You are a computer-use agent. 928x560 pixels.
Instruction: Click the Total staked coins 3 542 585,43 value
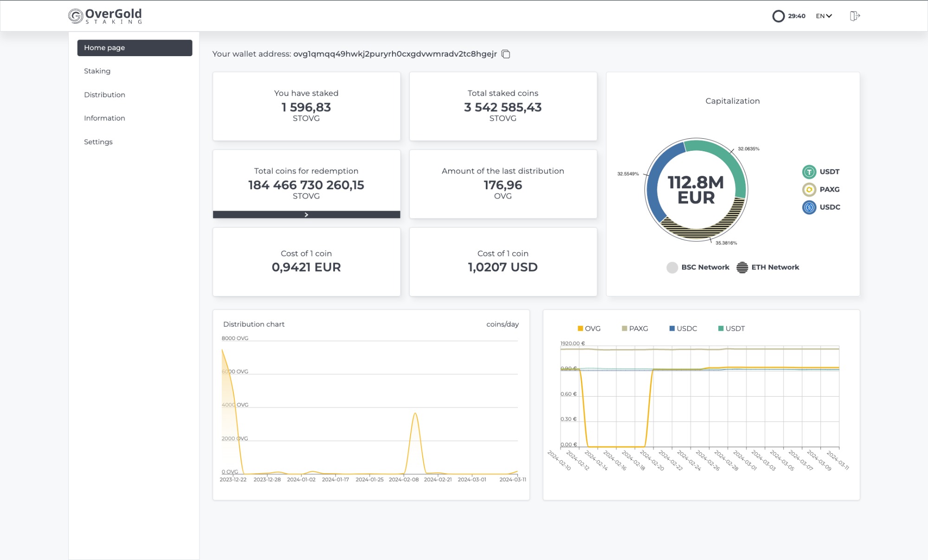(503, 107)
